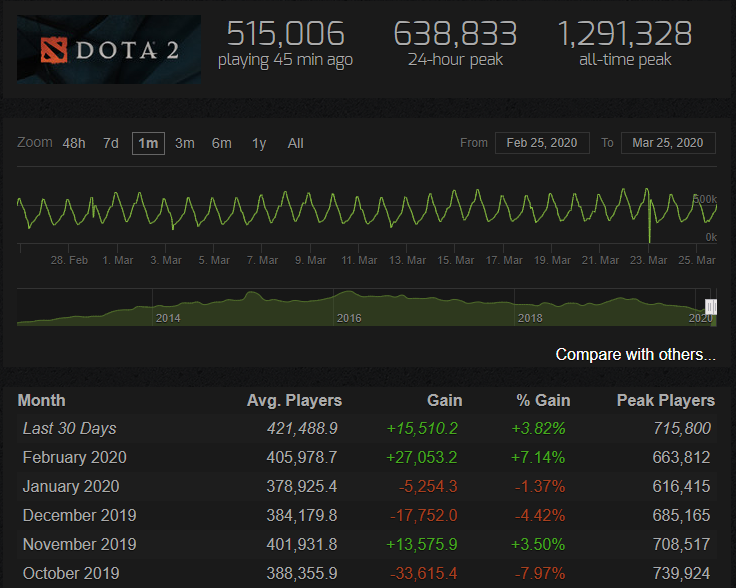
Task: Click the 2018 label in the navigator chart
Action: (x=530, y=318)
